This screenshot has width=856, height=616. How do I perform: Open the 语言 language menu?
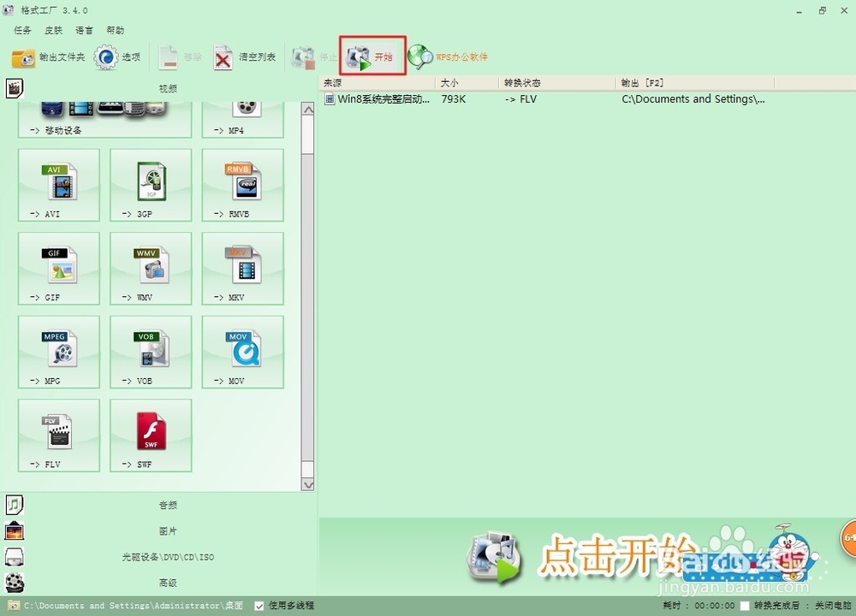coord(84,30)
